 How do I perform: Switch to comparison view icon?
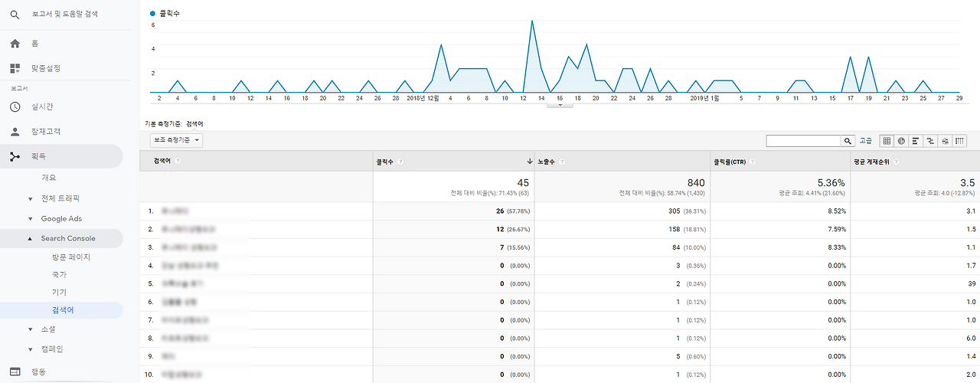click(x=930, y=141)
